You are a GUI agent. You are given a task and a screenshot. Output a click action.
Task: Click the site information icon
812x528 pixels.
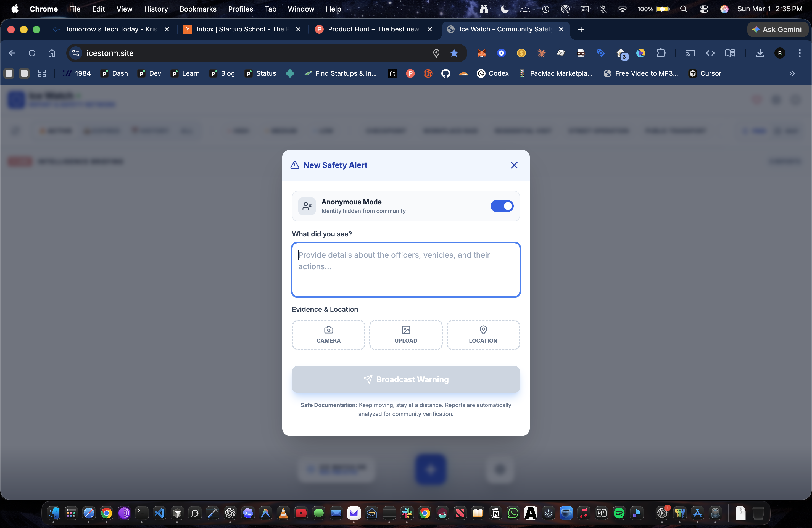tap(76, 53)
